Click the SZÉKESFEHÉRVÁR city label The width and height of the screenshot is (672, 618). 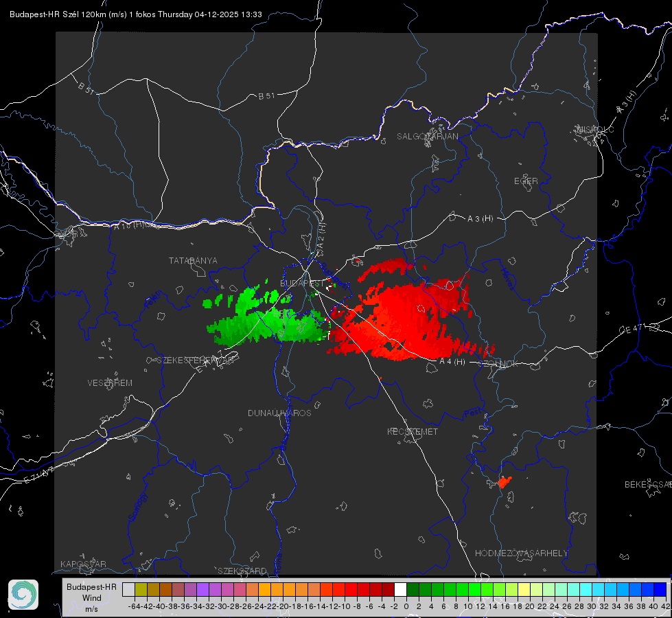[196, 360]
